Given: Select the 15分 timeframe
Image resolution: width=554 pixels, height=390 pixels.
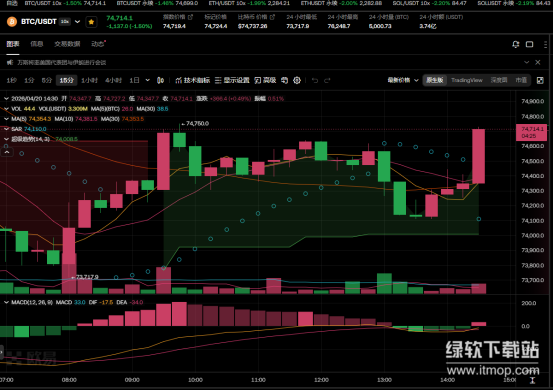Looking at the screenshot, I should pos(66,81).
